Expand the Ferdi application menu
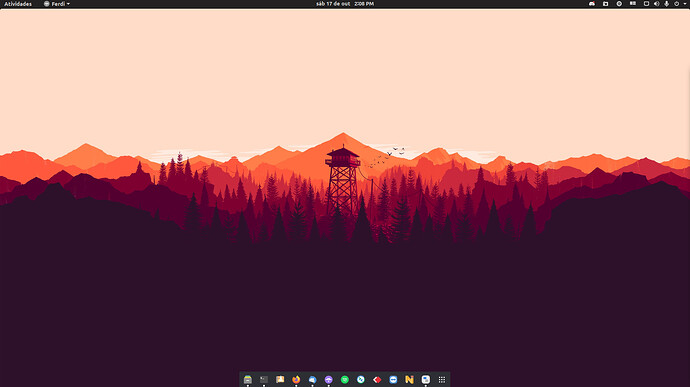This screenshot has height=387, width=690. click(x=57, y=4)
